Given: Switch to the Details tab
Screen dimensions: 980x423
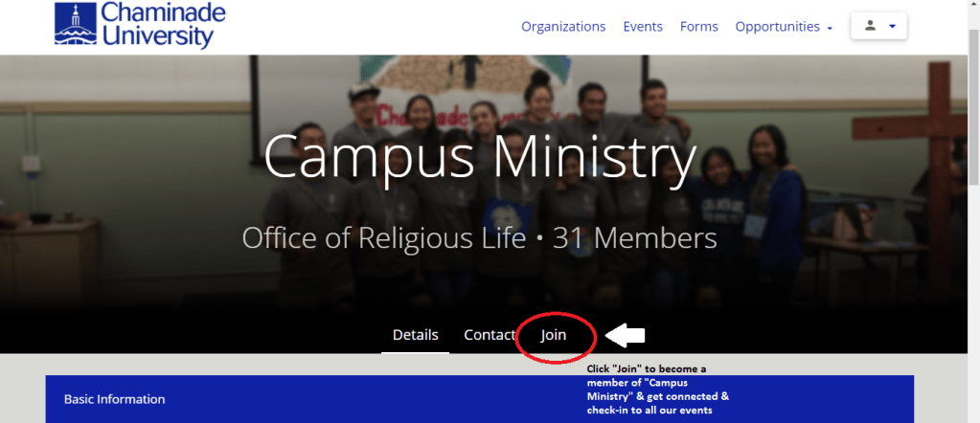Looking at the screenshot, I should tap(415, 335).
